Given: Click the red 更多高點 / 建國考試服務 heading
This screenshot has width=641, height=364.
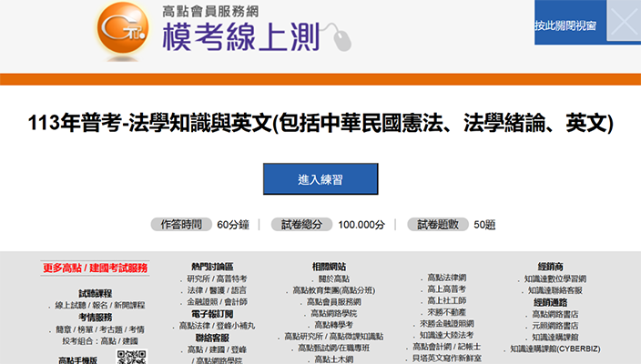Looking at the screenshot, I should [95, 268].
